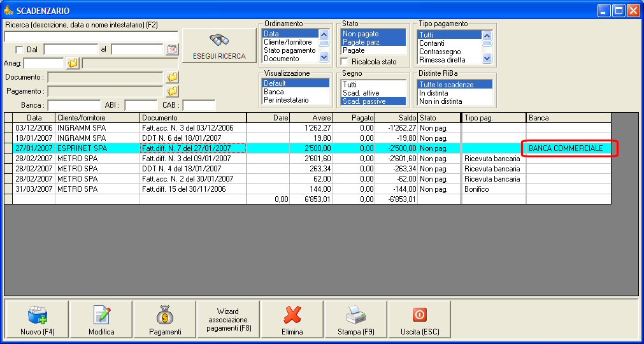The height and width of the screenshot is (344, 644).
Task: Click the Saldo column header
Action: [x=396, y=118]
